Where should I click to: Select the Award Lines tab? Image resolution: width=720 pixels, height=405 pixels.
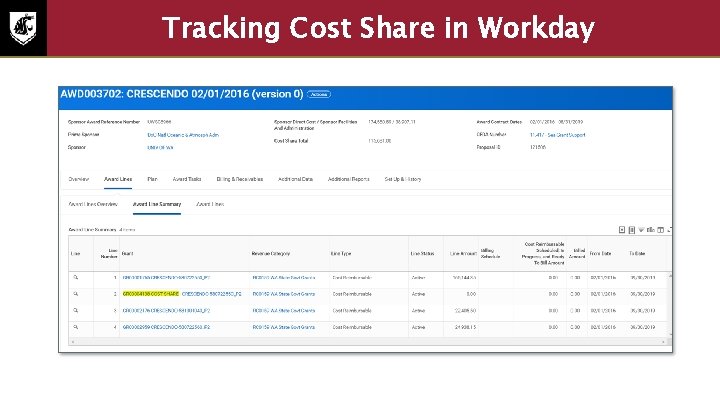pos(118,179)
